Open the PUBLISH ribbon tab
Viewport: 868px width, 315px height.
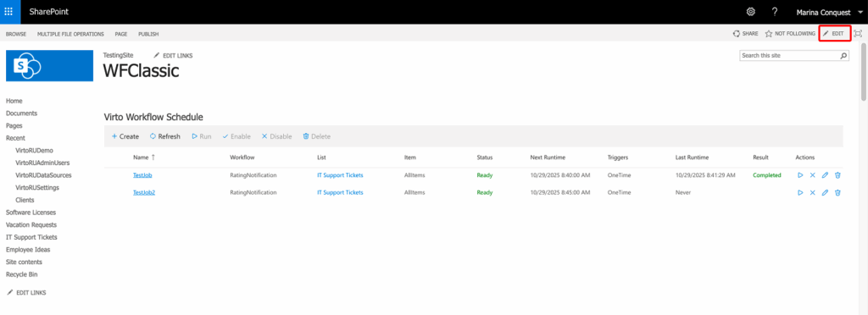(x=148, y=34)
